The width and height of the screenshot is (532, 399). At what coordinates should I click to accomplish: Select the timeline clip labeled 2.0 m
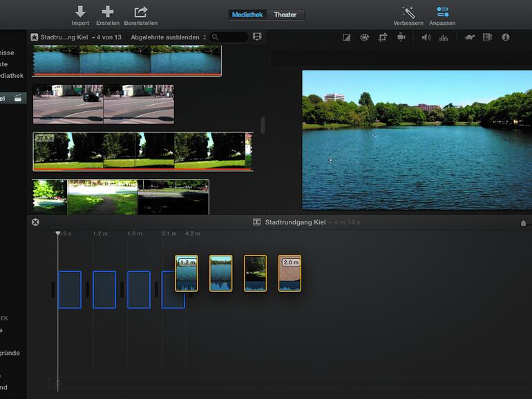pos(289,273)
